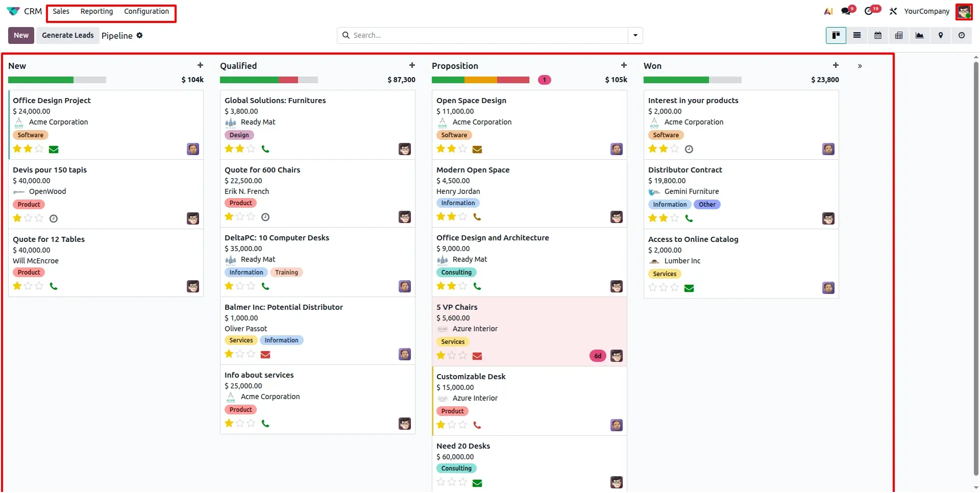Set first star on Need 20 Desks

pyautogui.click(x=441, y=482)
